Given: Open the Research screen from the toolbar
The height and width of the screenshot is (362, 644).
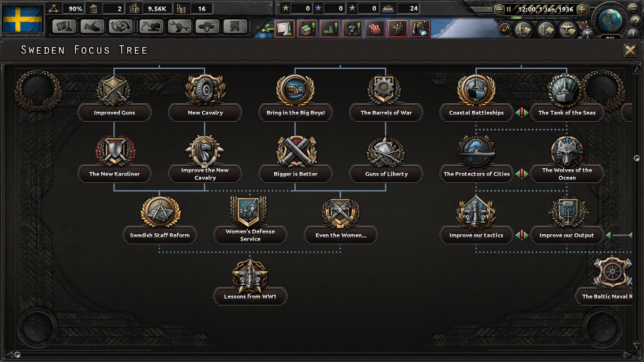Looking at the screenshot, I should (64, 26).
